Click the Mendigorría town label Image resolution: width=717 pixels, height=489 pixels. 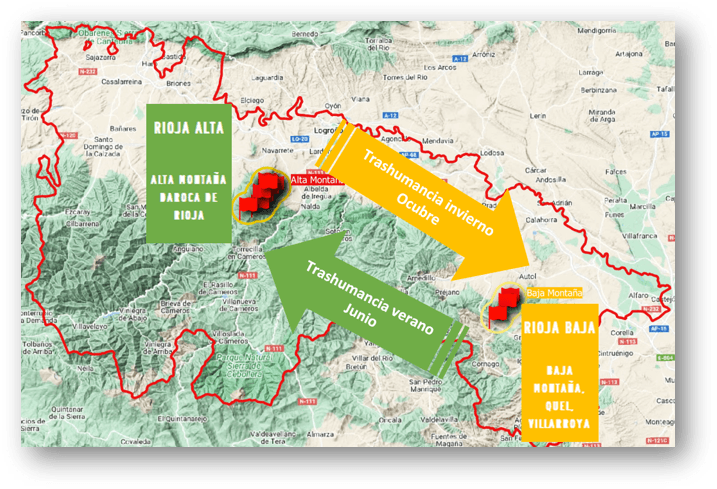(597, 31)
